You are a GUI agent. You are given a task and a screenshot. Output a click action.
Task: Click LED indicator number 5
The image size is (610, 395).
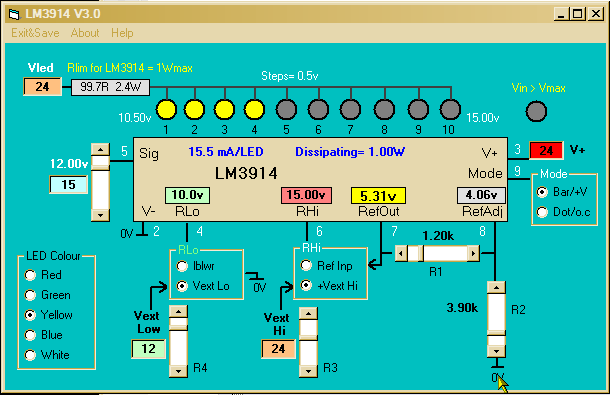[x=286, y=110]
